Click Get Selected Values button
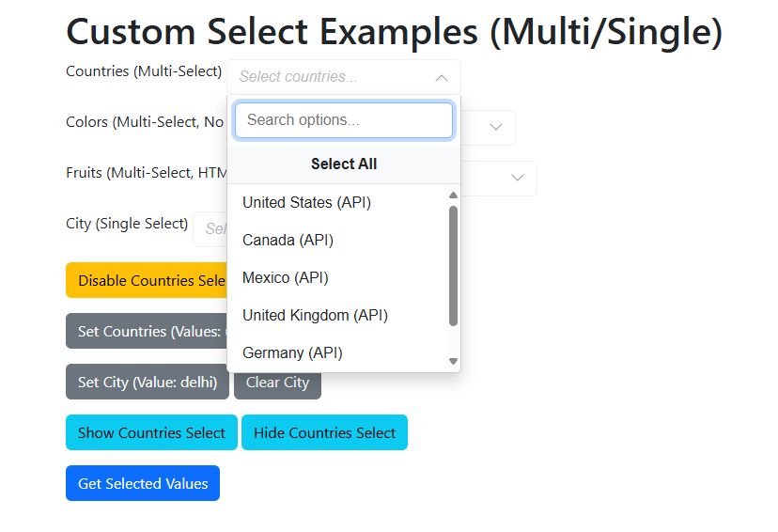This screenshot has width=778, height=532. click(143, 483)
